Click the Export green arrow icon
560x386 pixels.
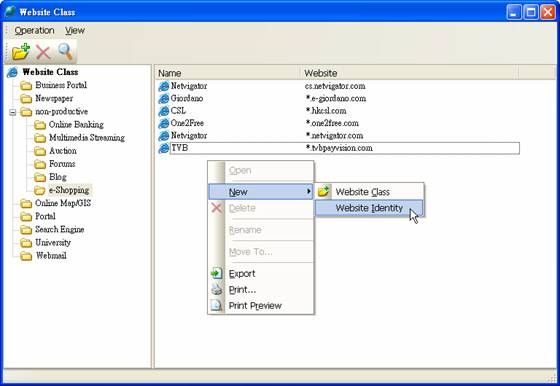tap(216, 274)
